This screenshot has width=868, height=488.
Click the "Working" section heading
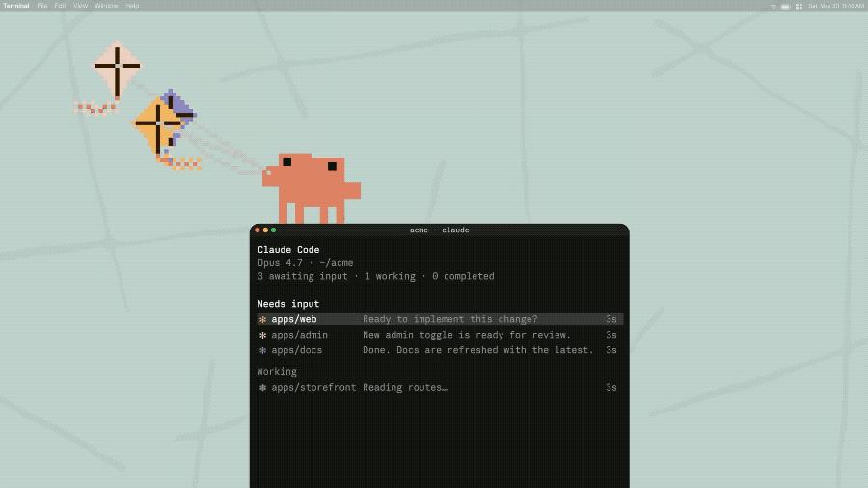click(277, 372)
